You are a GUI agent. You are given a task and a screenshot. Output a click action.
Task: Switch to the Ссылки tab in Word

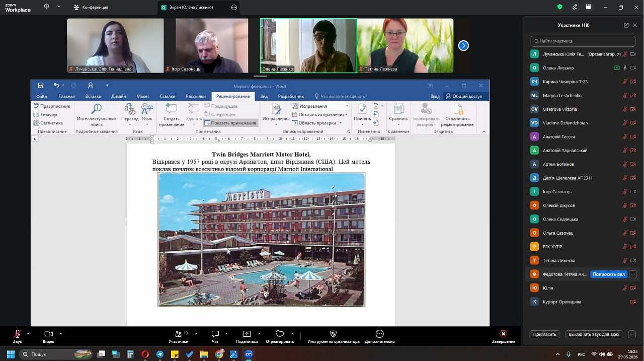[x=168, y=96]
